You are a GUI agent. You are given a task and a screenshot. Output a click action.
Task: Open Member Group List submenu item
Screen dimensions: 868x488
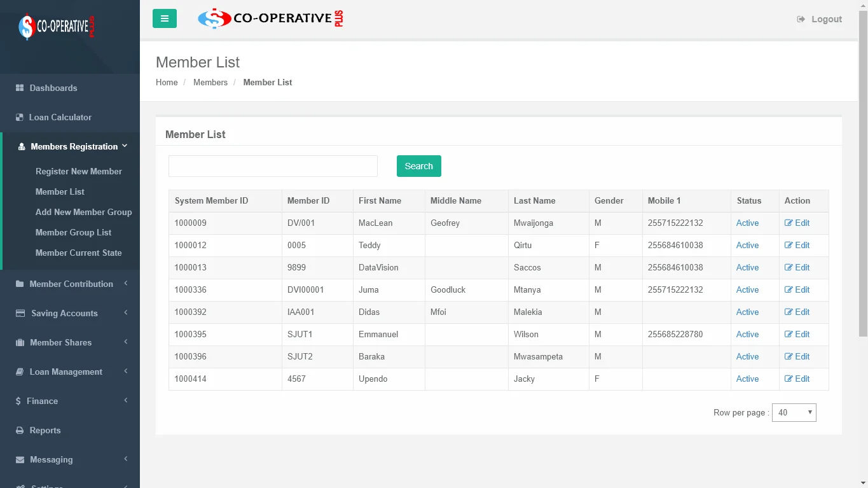pyautogui.click(x=73, y=232)
